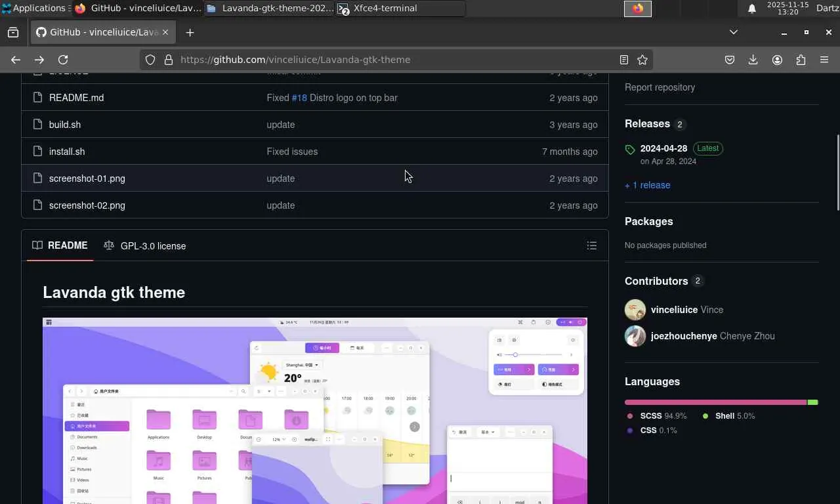Open the joezhouchenye contributor profile link
This screenshot has width=840, height=504.
tap(684, 336)
